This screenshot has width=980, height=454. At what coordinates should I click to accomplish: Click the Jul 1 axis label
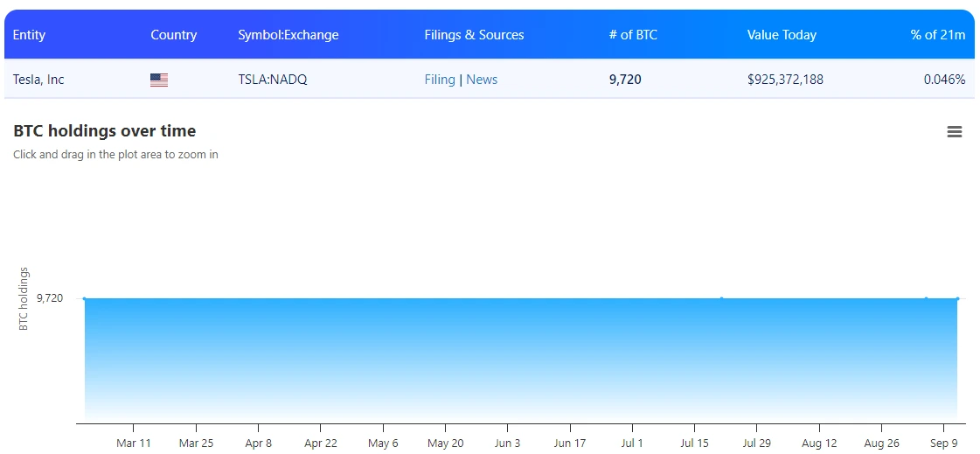632,444
